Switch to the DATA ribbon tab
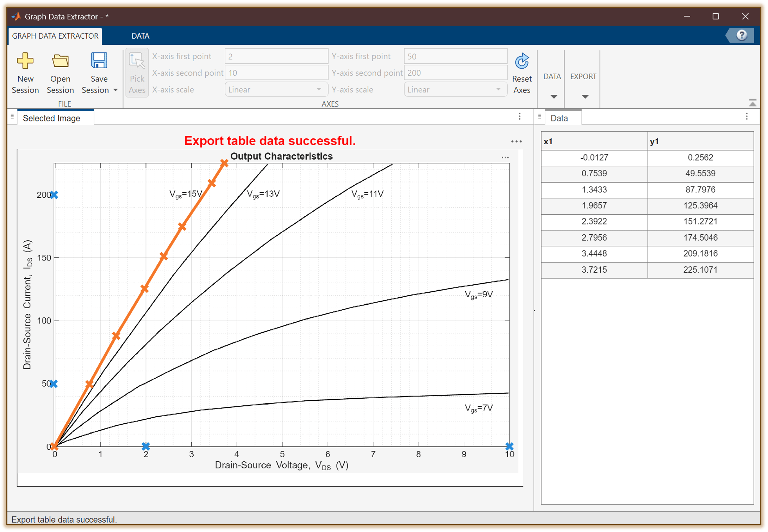Image resolution: width=768 pixels, height=532 pixels. pyautogui.click(x=140, y=36)
